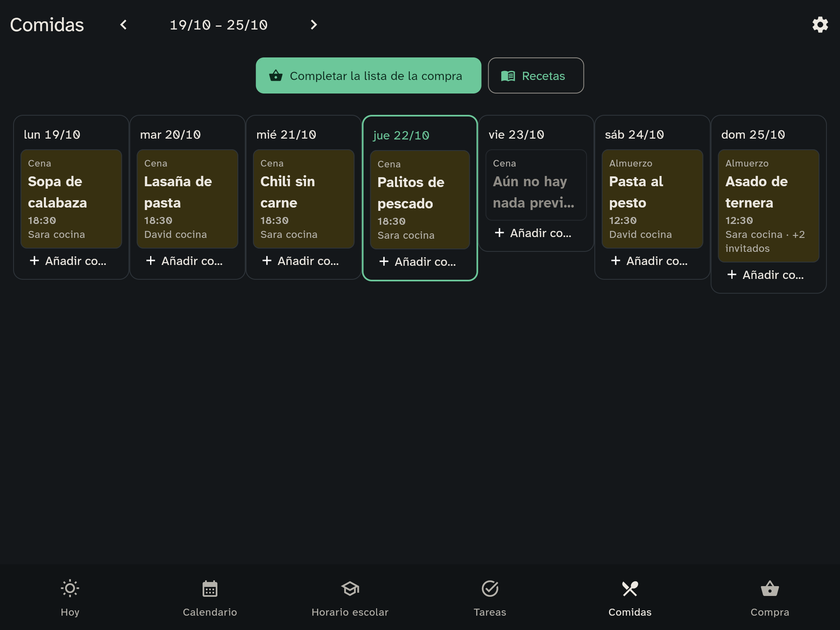Click Completar la lista de la compra

tap(368, 75)
